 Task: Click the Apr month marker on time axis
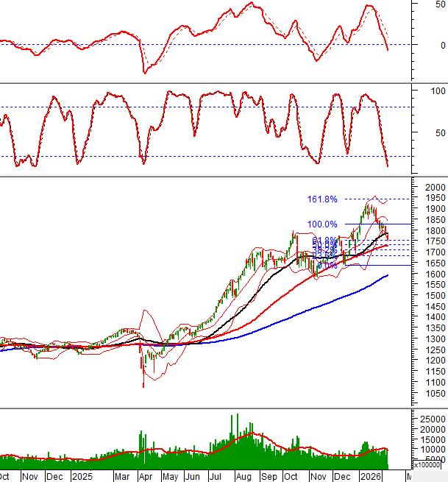coord(145,476)
